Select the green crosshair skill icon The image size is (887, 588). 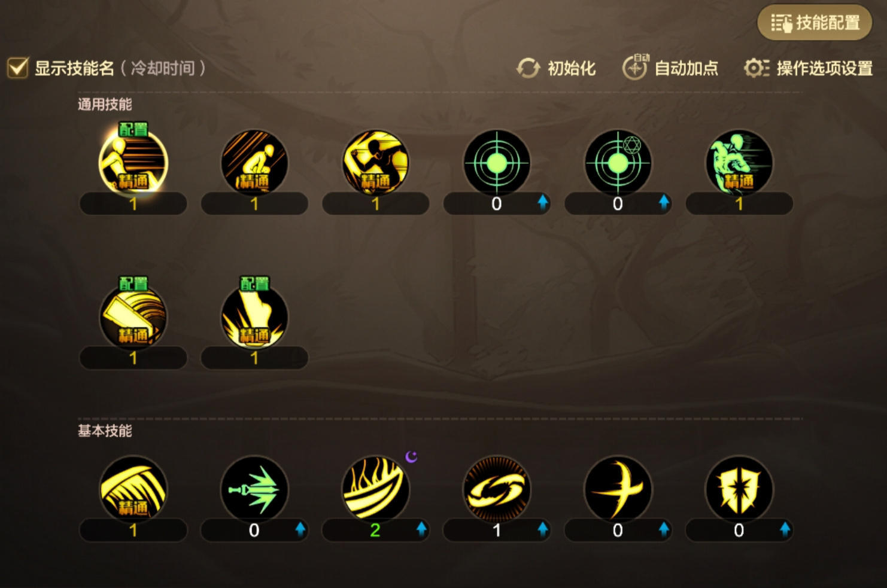pyautogui.click(x=497, y=163)
